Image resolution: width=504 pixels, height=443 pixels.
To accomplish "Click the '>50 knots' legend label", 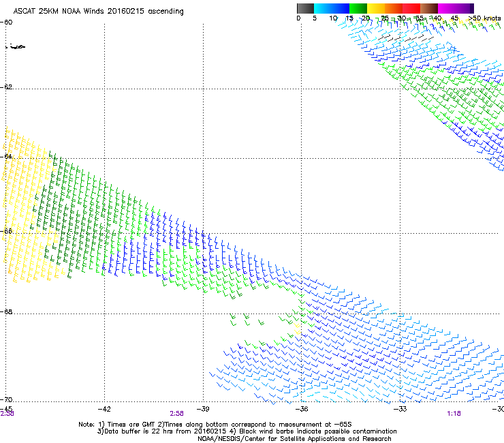I will coord(484,18).
